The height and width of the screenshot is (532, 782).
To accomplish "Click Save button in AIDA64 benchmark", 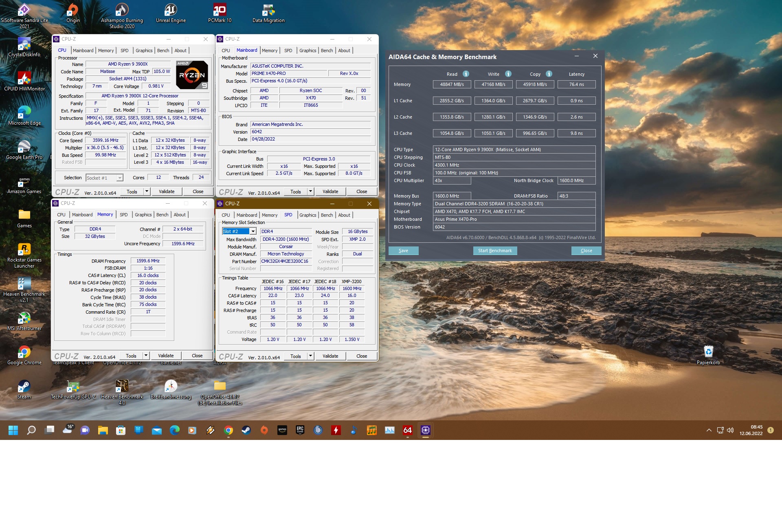I will (404, 251).
